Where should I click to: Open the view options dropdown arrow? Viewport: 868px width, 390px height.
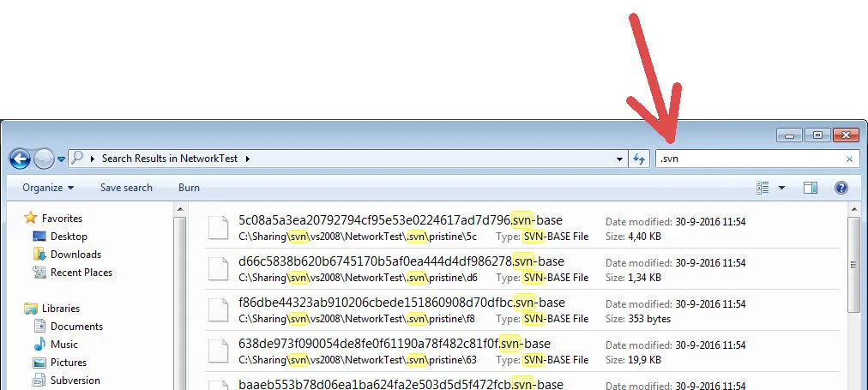[781, 188]
